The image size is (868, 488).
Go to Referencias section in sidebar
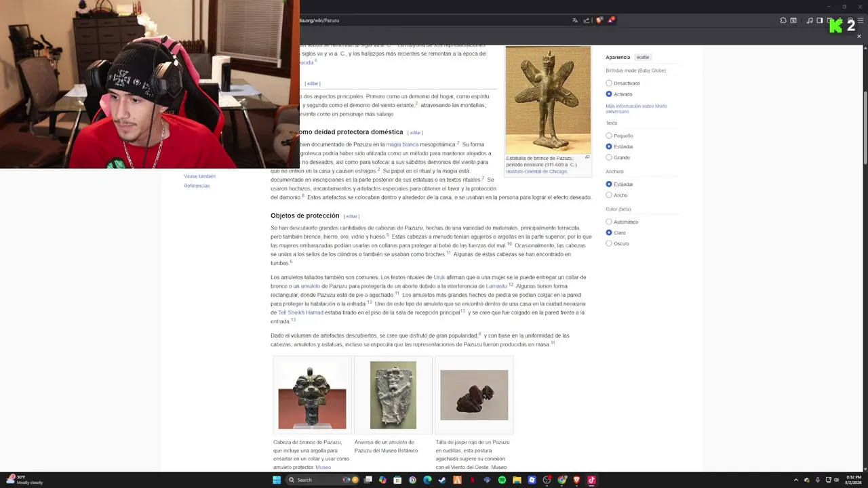(x=197, y=186)
